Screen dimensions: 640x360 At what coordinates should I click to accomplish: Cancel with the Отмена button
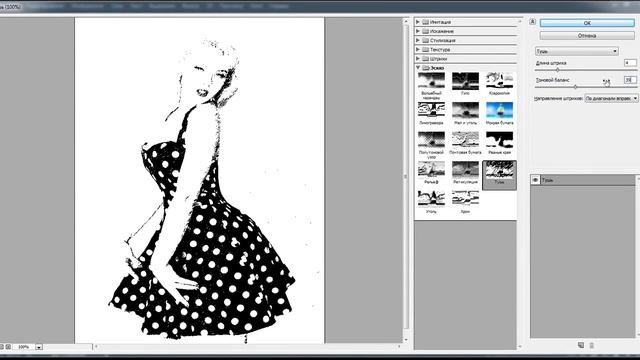[587, 36]
